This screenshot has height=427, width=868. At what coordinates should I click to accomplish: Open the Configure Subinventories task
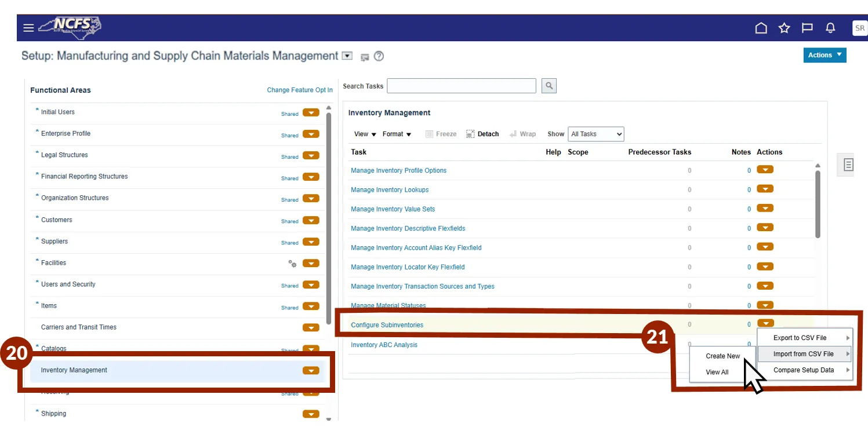coord(387,325)
